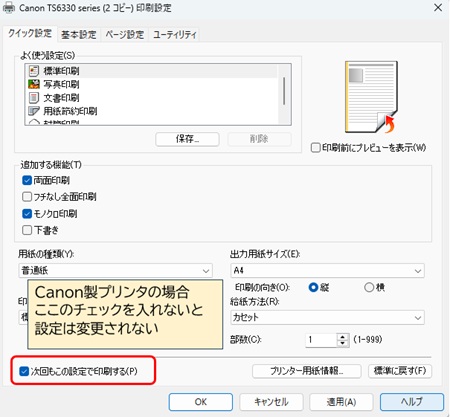
Task: Confirm with the OK button
Action: [x=201, y=402]
